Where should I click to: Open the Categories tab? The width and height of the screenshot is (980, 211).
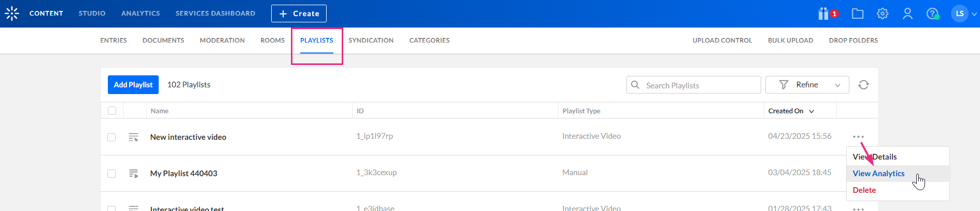[x=429, y=41]
